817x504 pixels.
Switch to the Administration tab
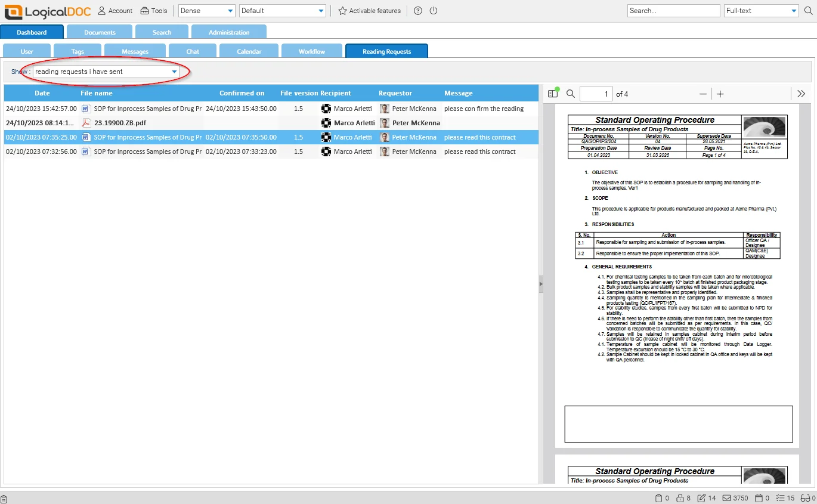click(x=229, y=31)
